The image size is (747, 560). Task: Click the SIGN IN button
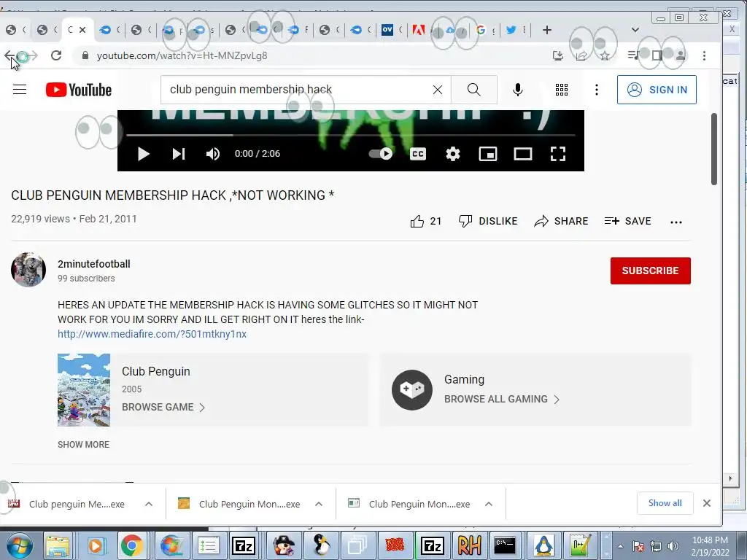pos(657,90)
